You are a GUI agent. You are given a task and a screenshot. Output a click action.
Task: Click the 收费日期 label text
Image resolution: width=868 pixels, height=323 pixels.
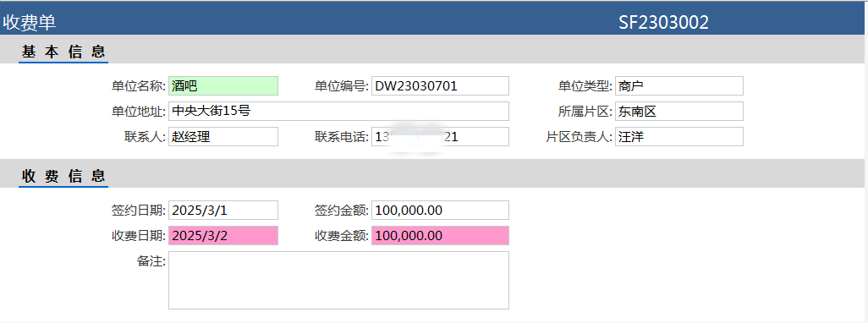pos(139,236)
